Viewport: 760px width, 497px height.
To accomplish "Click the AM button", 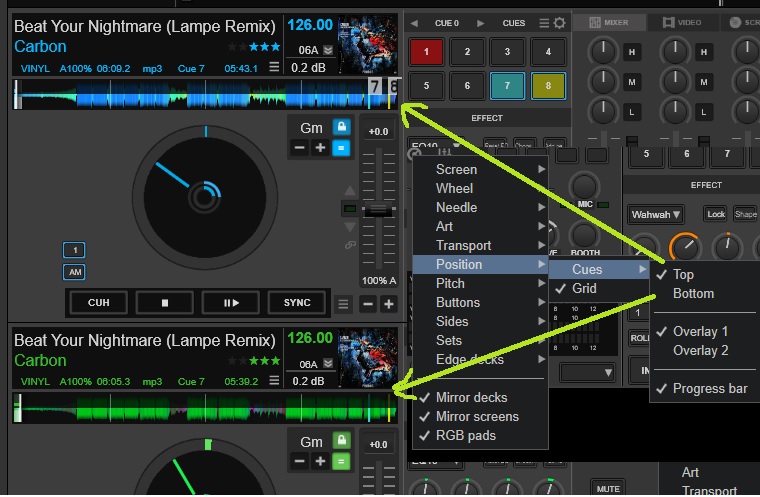I will tap(74, 272).
